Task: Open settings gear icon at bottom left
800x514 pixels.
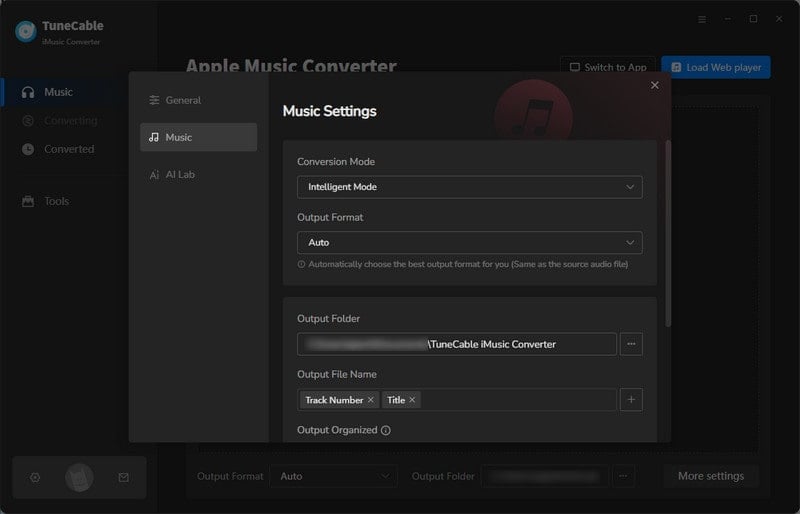Action: [35, 478]
